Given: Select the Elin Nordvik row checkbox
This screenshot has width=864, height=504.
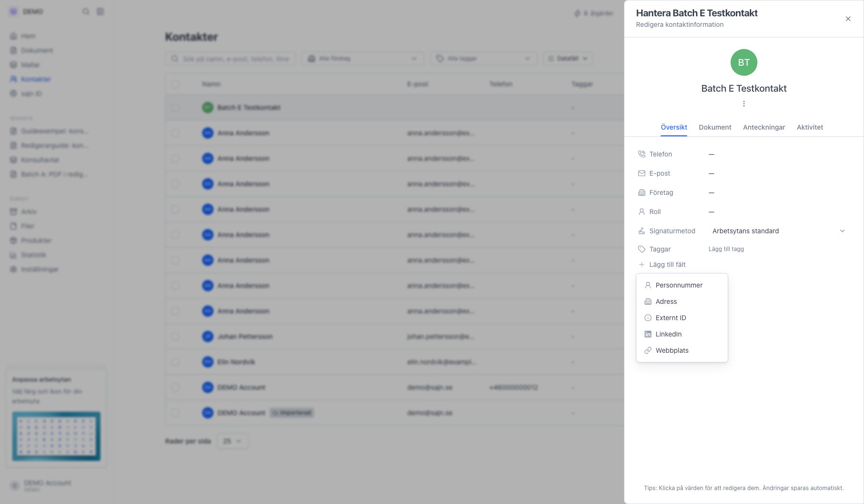Looking at the screenshot, I should click(x=175, y=362).
